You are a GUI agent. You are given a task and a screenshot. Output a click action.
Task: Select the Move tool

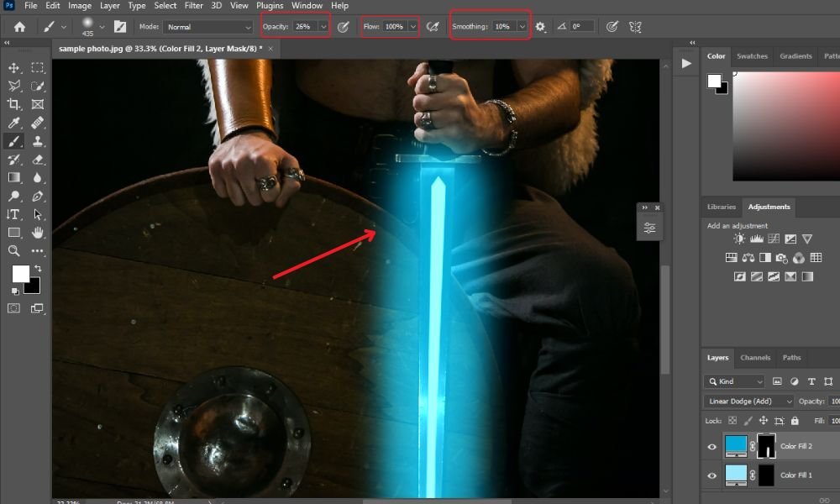click(14, 67)
